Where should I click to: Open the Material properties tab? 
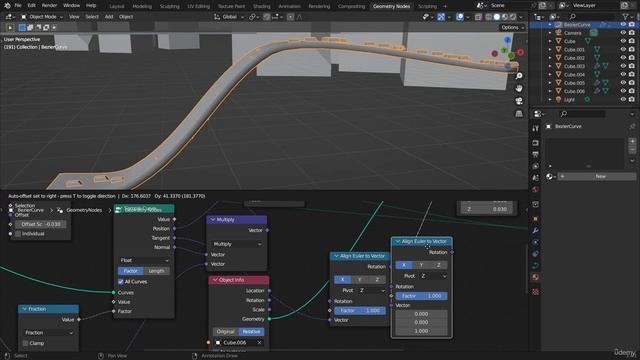pyautogui.click(x=535, y=277)
